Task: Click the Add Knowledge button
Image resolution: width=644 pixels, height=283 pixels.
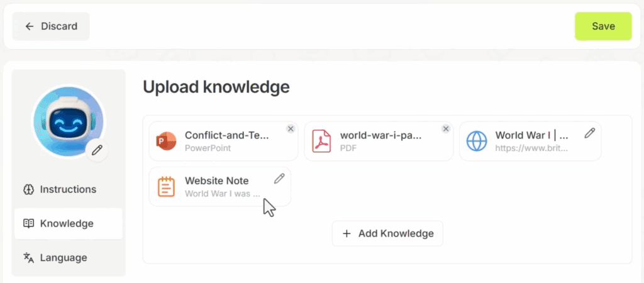Action: coord(387,233)
